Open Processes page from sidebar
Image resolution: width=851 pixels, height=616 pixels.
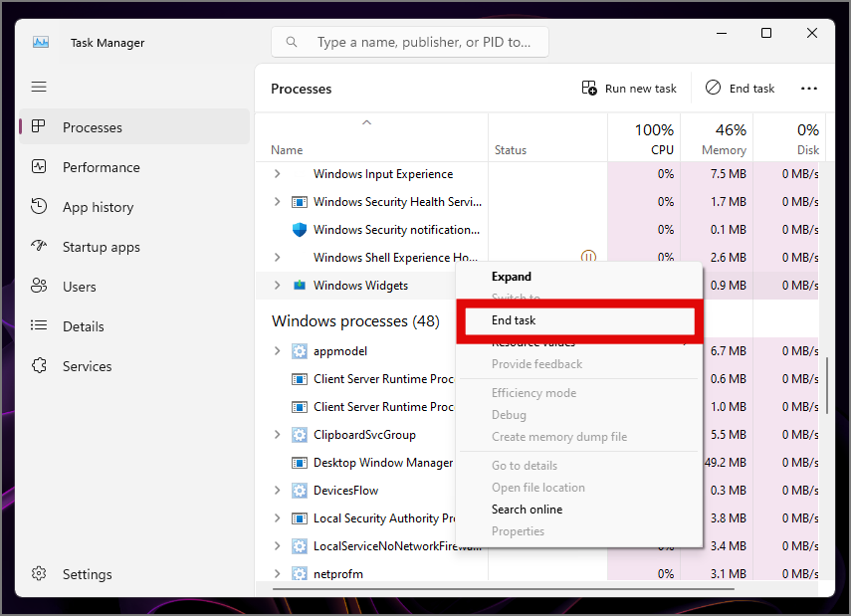point(134,127)
